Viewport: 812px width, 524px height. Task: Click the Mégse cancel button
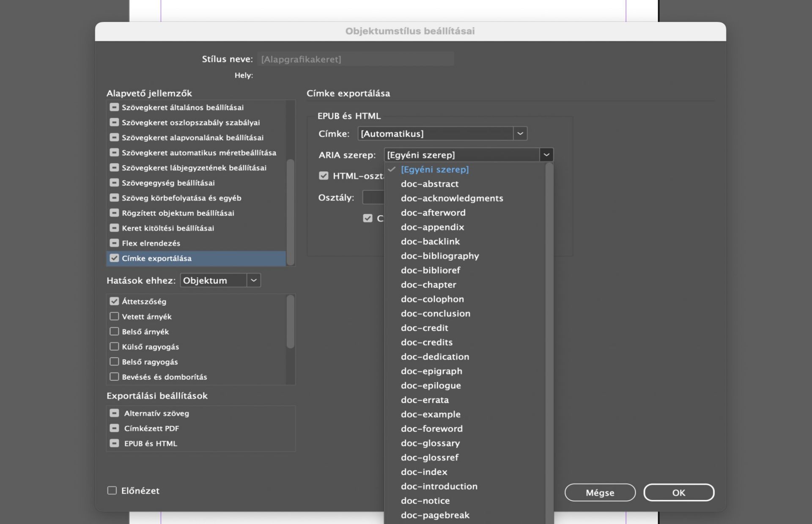(600, 493)
